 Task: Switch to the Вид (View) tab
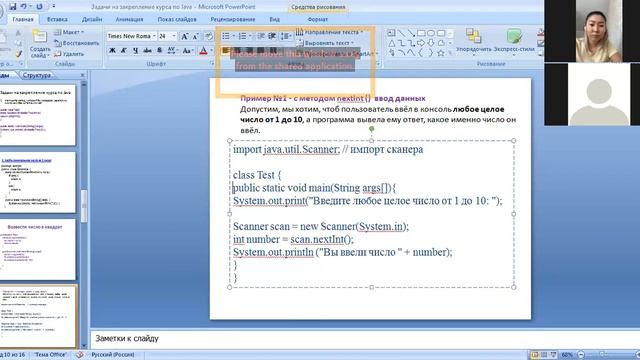click(274, 19)
